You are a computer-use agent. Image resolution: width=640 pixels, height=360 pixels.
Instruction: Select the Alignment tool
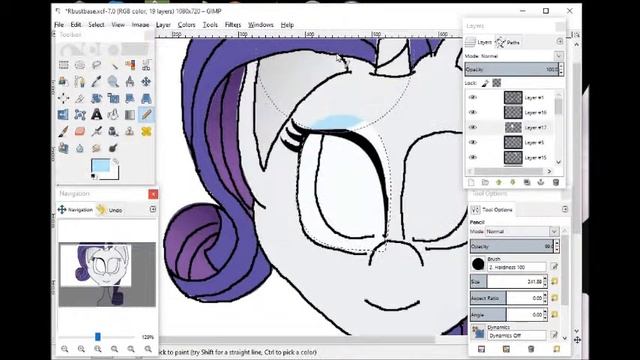[x=63, y=98]
